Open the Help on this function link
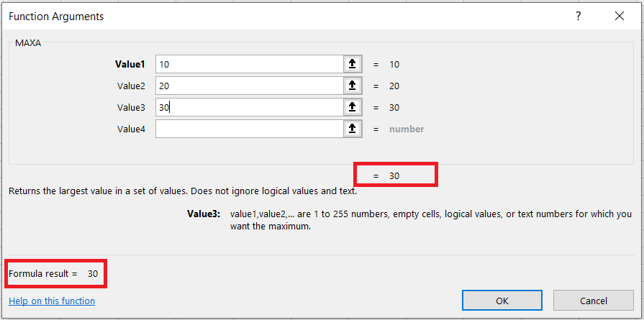This screenshot has width=644, height=320. (x=52, y=301)
